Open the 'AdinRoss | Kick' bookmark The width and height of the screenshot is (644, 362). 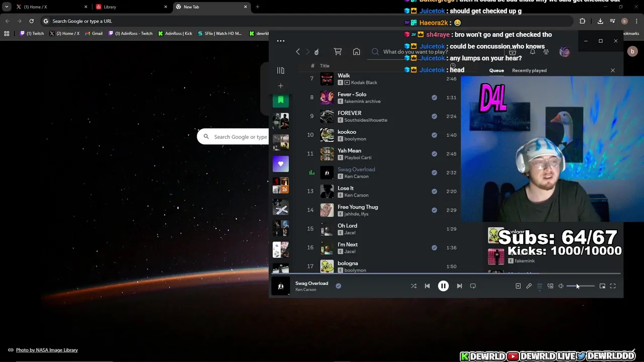click(x=175, y=34)
